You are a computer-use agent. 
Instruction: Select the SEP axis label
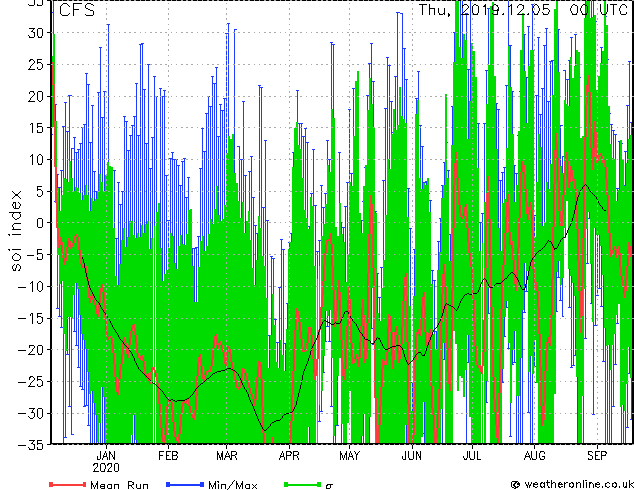pyautogui.click(x=597, y=456)
